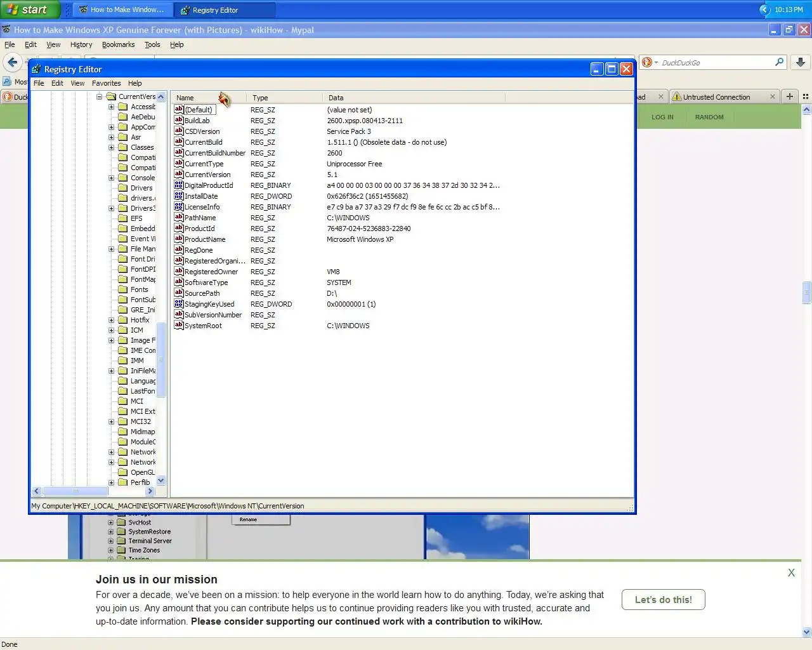This screenshot has width=812, height=650.
Task: Expand the Drivers32 key node
Action: click(x=112, y=208)
